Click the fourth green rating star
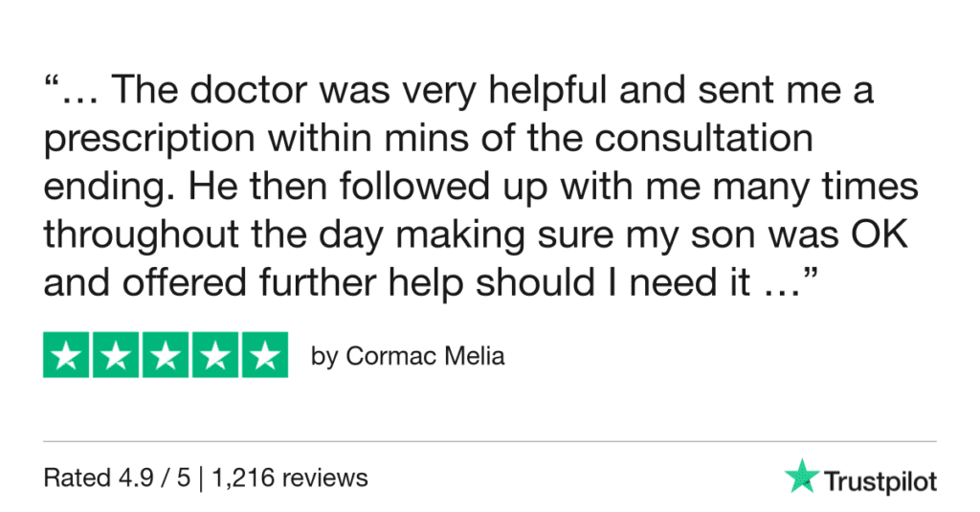Image resolution: width=980 pixels, height=512 pixels. tap(214, 355)
